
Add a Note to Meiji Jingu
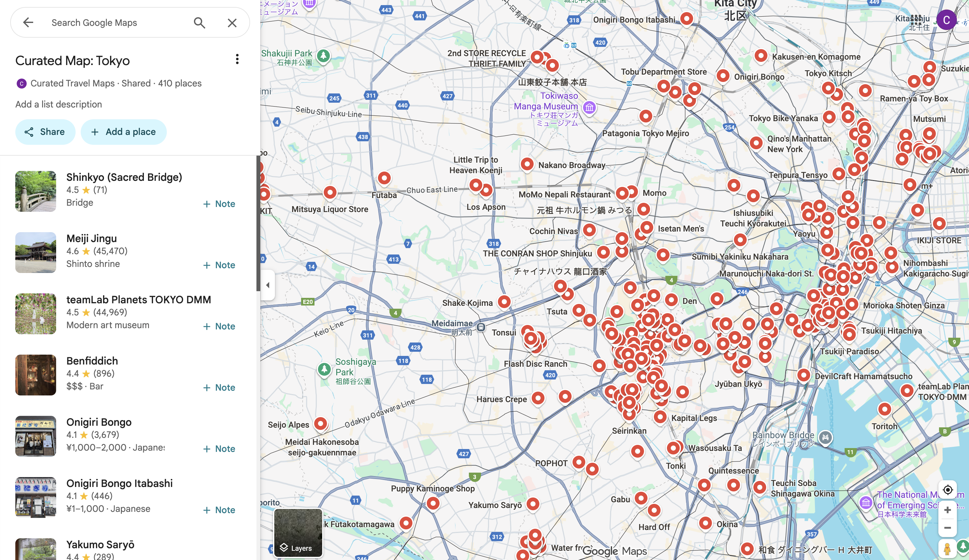(219, 265)
